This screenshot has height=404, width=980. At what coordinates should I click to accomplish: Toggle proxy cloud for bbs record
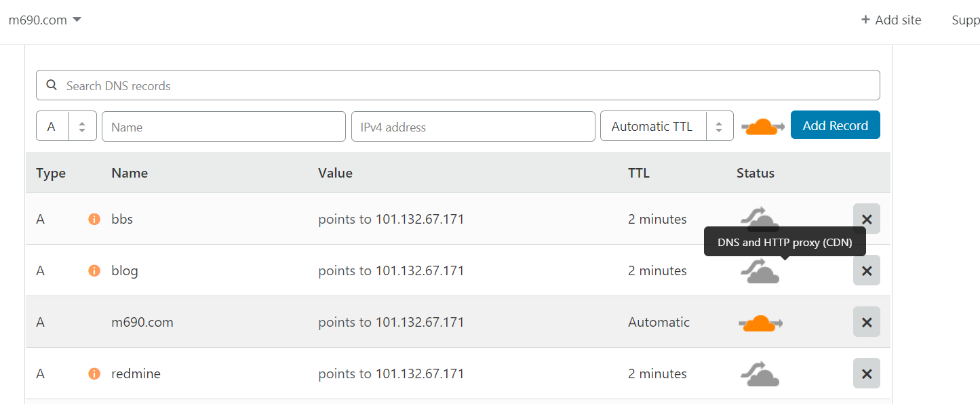coord(759,219)
